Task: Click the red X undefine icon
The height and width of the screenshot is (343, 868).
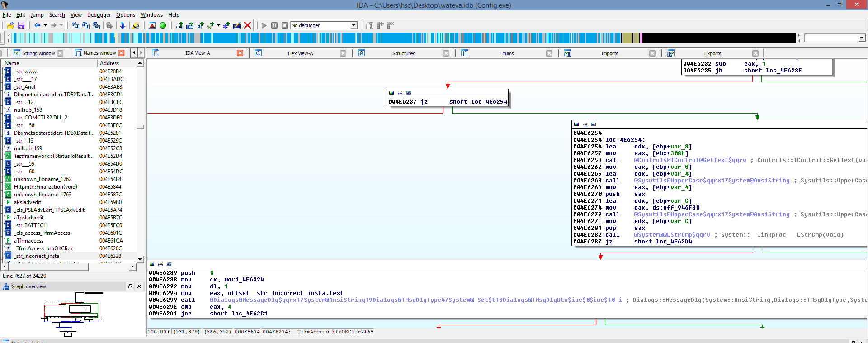Action: 247,25
